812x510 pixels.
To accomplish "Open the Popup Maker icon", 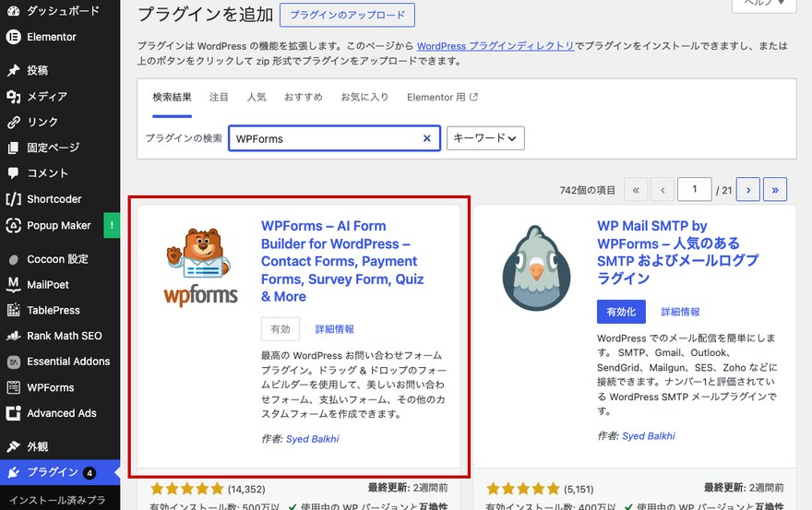I will coord(14,225).
